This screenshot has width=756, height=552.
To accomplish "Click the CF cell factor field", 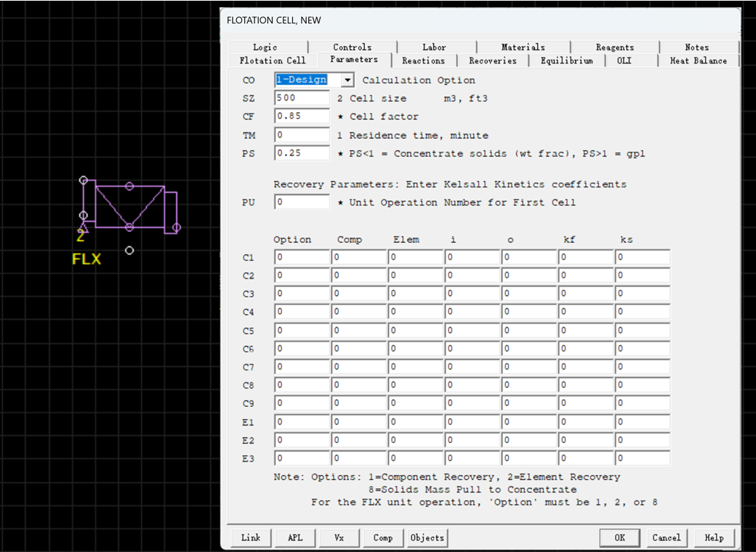I will tap(302, 116).
